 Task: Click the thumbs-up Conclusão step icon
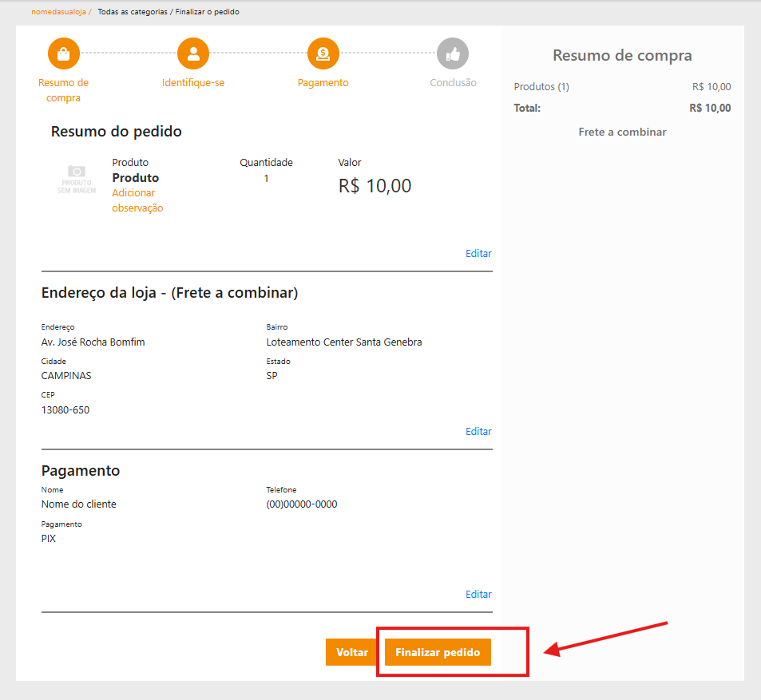click(453, 54)
